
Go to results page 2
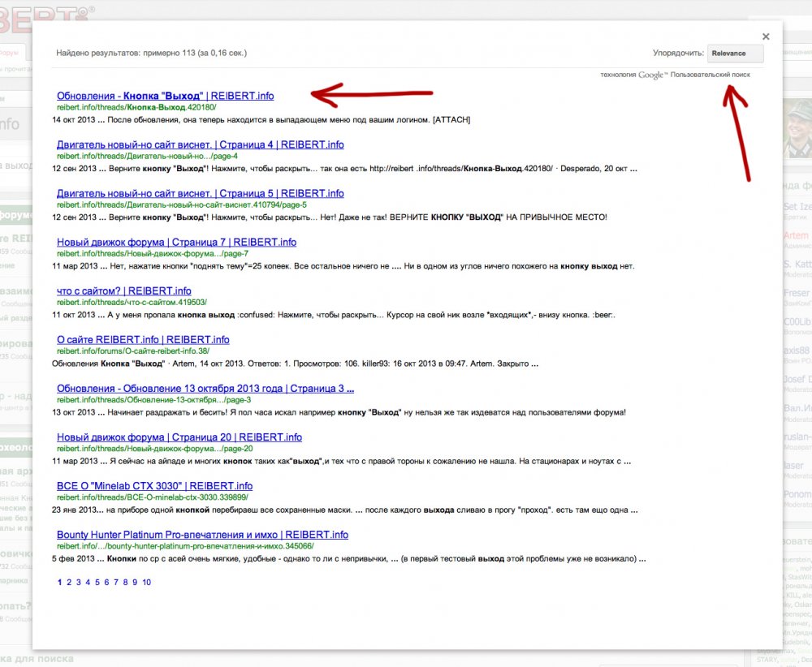coord(69,582)
